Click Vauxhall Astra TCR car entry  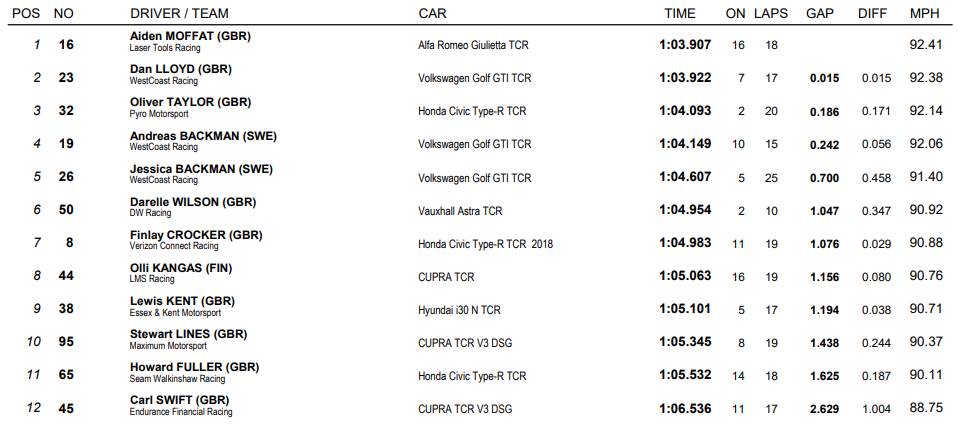click(x=460, y=211)
